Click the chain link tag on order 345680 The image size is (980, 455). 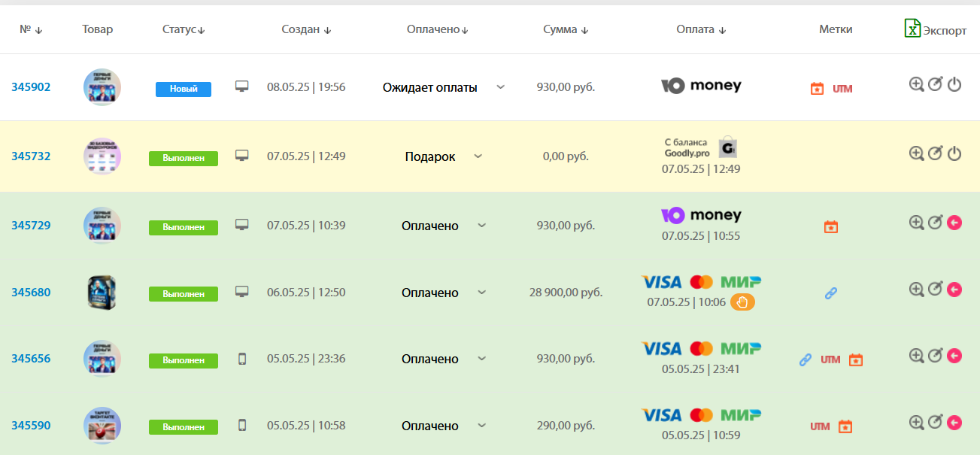tap(831, 293)
